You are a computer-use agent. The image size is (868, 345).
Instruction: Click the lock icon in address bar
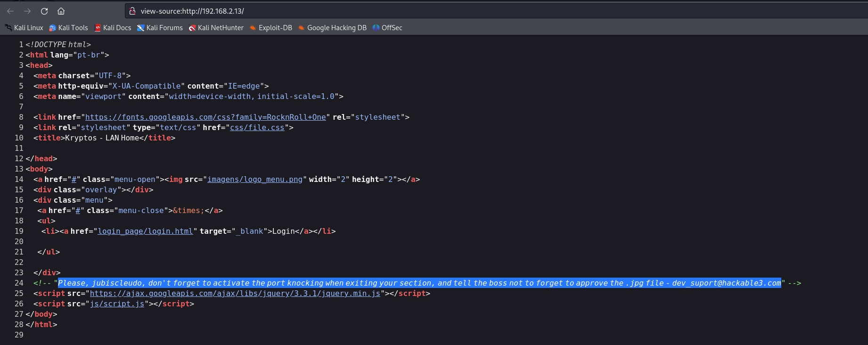click(x=132, y=11)
